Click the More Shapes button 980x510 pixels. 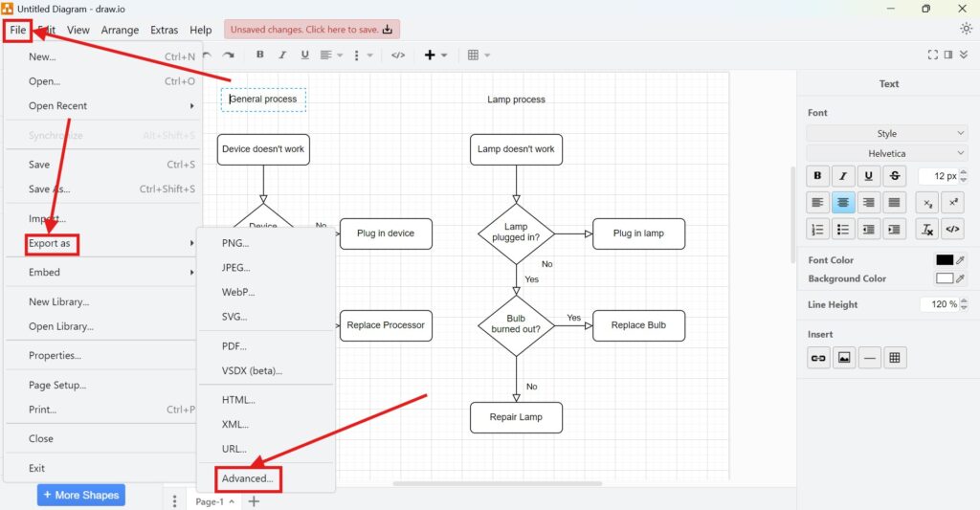pos(81,495)
